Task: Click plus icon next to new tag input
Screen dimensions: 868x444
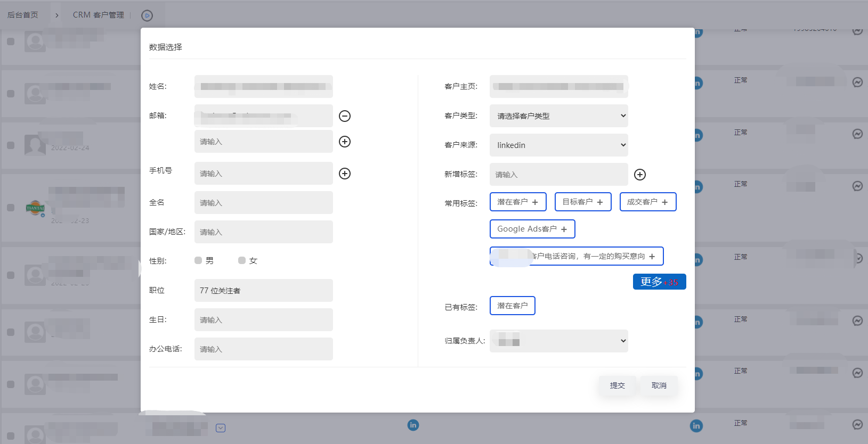Action: click(640, 175)
